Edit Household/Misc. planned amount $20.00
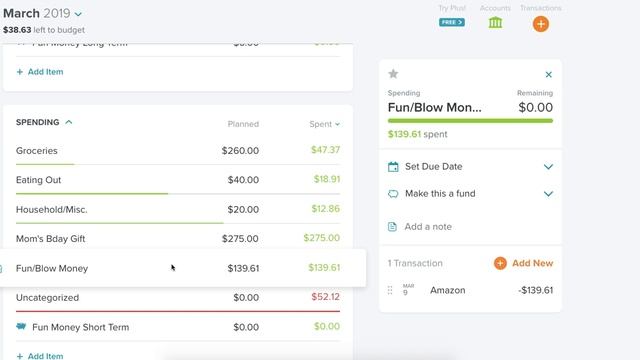The width and height of the screenshot is (640, 360). 243,209
